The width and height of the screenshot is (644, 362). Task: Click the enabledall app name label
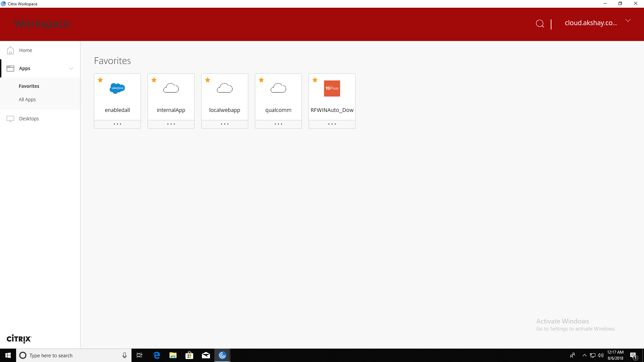(117, 110)
